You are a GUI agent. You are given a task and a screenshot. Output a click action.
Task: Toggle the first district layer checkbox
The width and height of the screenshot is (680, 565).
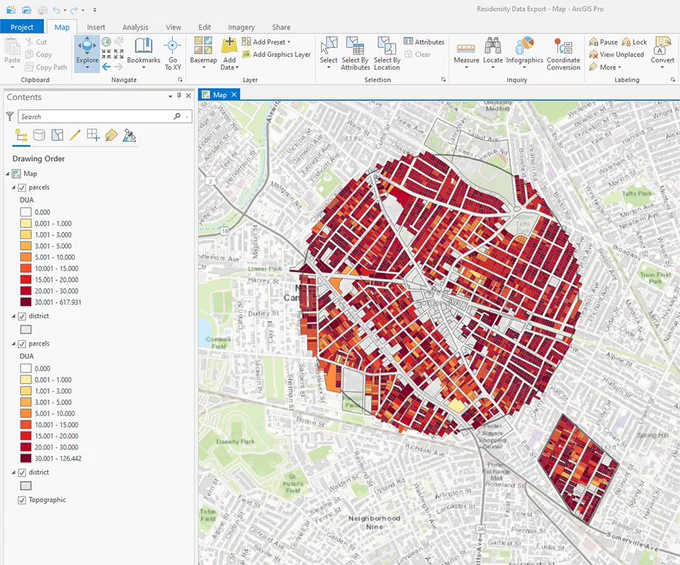click(22, 316)
